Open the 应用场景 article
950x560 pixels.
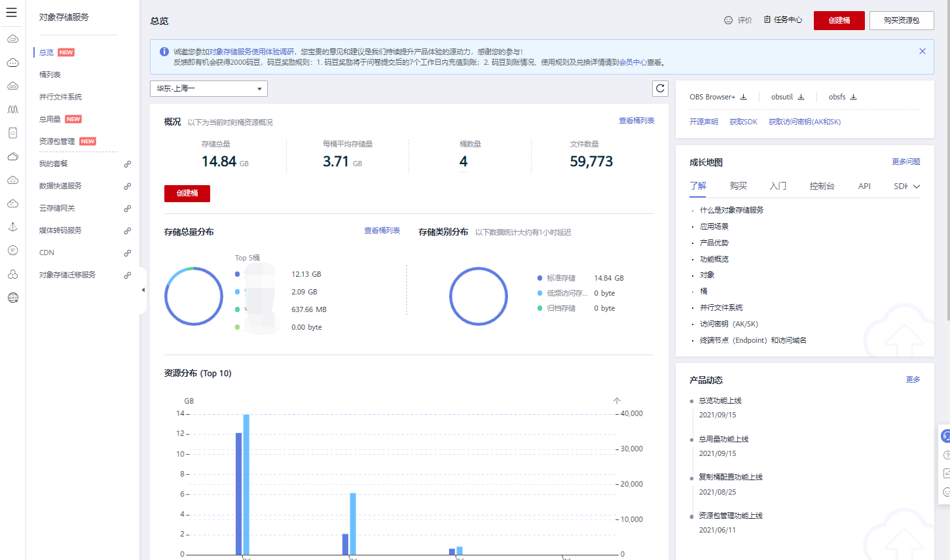pyautogui.click(x=714, y=226)
